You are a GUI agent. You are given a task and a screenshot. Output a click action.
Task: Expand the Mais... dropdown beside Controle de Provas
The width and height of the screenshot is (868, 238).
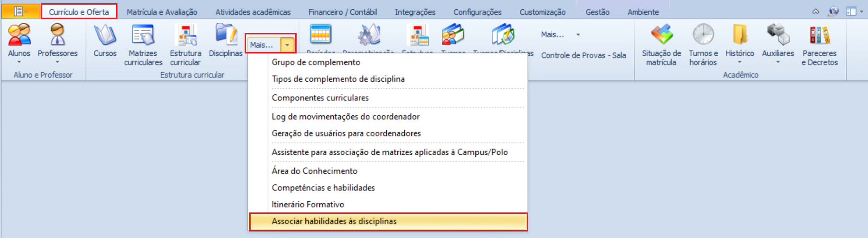coord(578,35)
